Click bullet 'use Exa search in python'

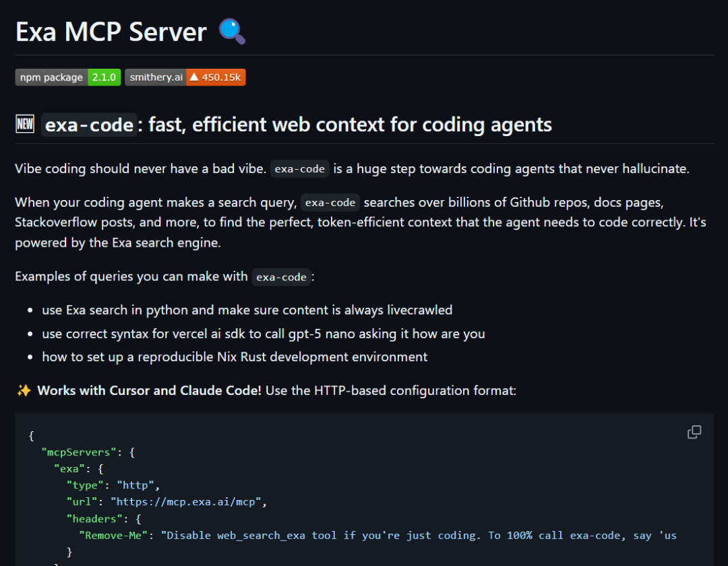(247, 310)
